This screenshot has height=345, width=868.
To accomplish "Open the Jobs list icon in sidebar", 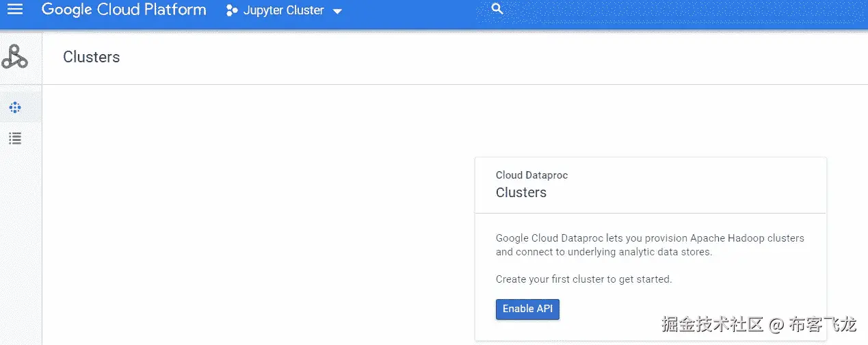I will (x=15, y=139).
